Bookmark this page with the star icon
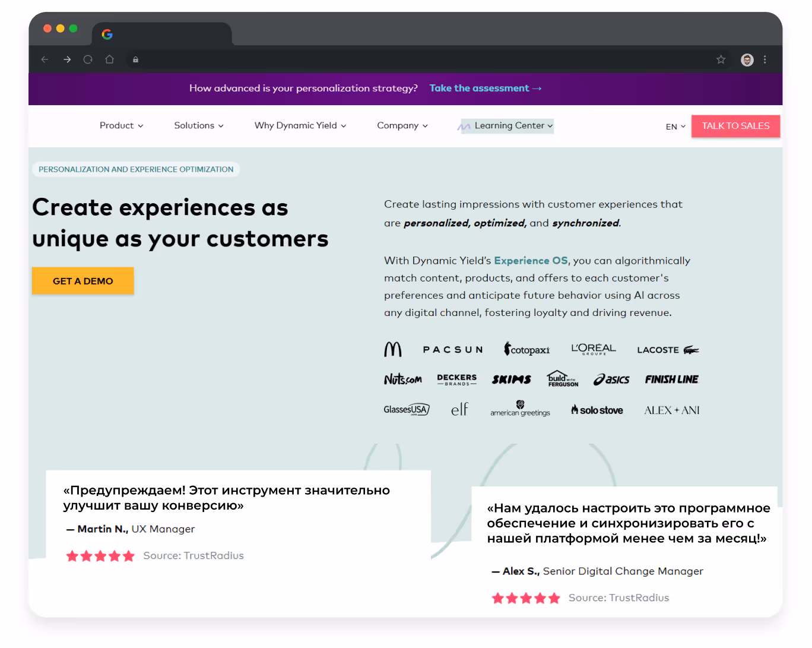812x648 pixels. 721,59
